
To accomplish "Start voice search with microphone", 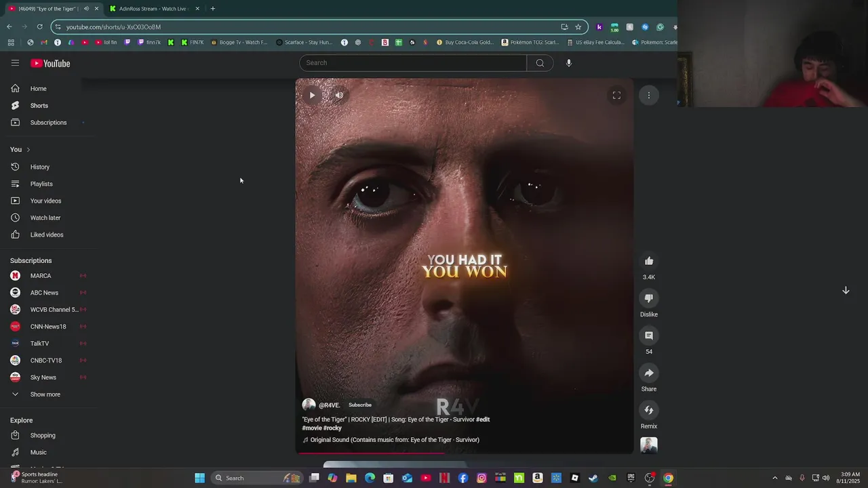I will coord(569,63).
